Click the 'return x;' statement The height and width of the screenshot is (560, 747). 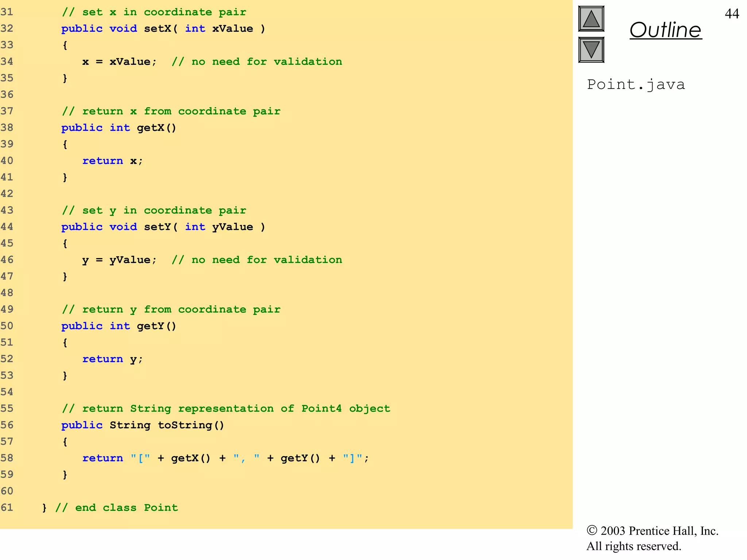click(112, 161)
